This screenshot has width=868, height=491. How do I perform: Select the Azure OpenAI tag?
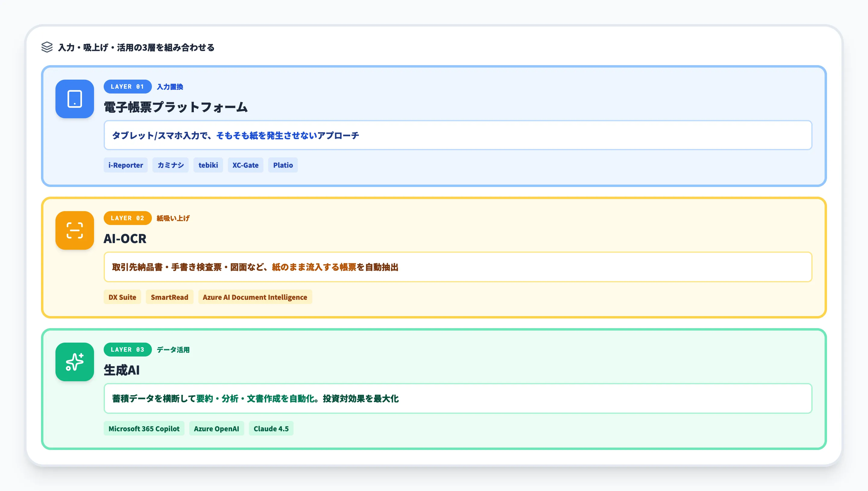point(216,429)
